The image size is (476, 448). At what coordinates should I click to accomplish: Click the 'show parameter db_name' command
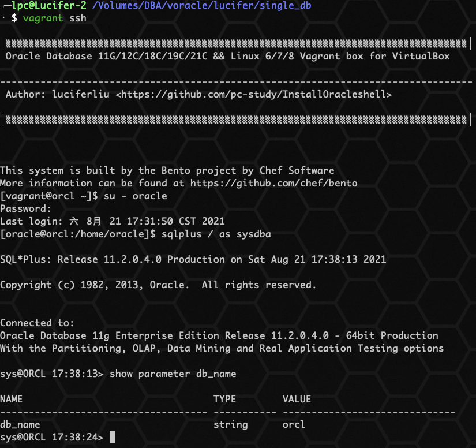click(x=173, y=374)
